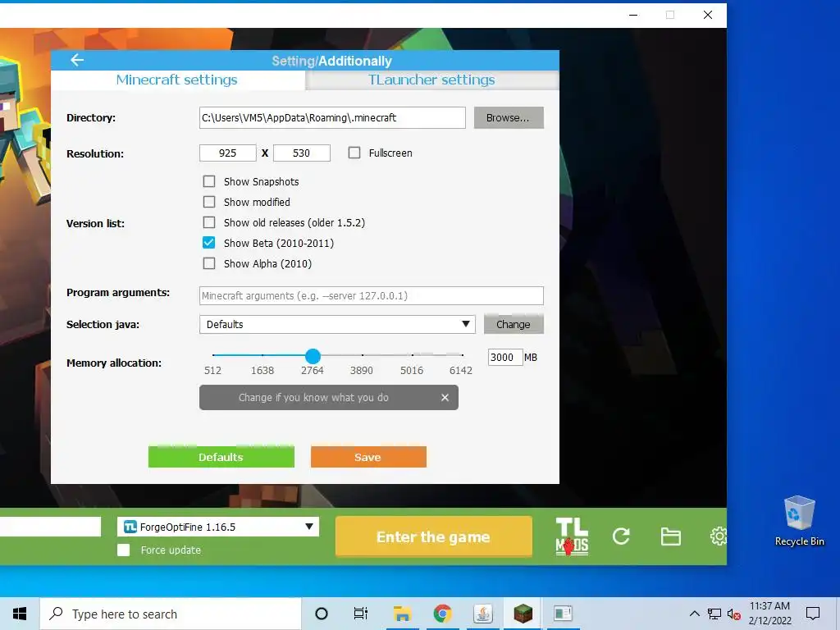Click the Directory path field
Image resolution: width=840 pixels, height=630 pixels.
(332, 118)
